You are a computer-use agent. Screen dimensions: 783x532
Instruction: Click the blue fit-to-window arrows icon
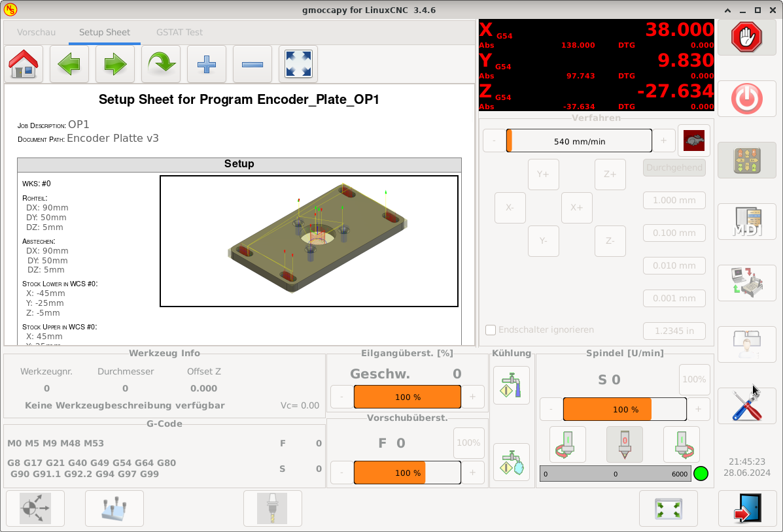coord(298,65)
